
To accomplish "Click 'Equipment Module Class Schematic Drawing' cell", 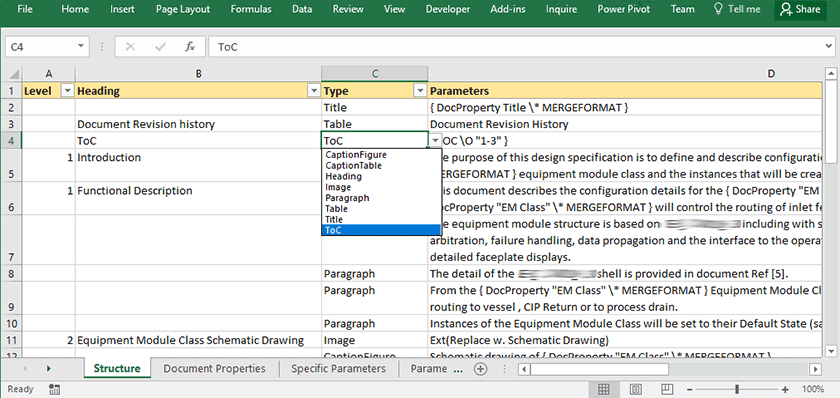I will 198,340.
